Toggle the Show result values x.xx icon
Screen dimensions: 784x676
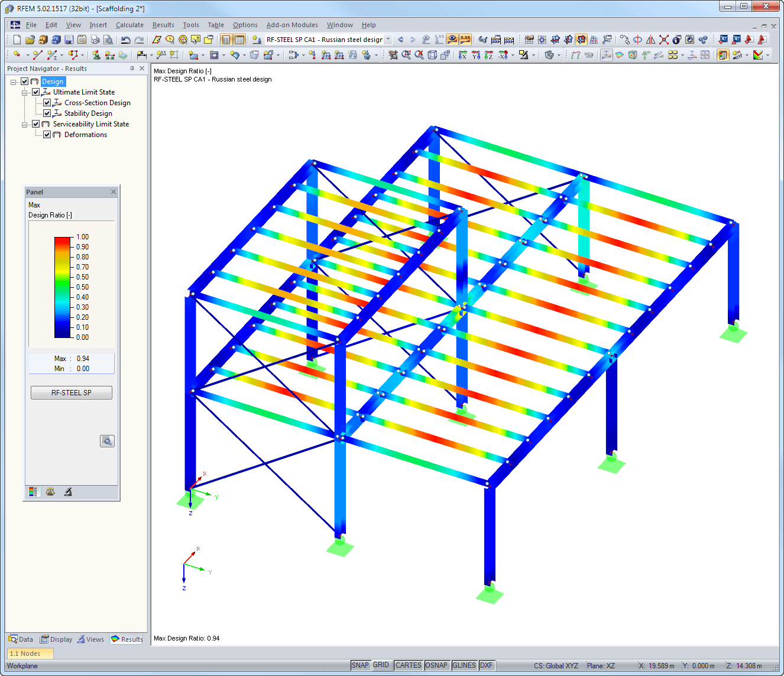coord(465,40)
